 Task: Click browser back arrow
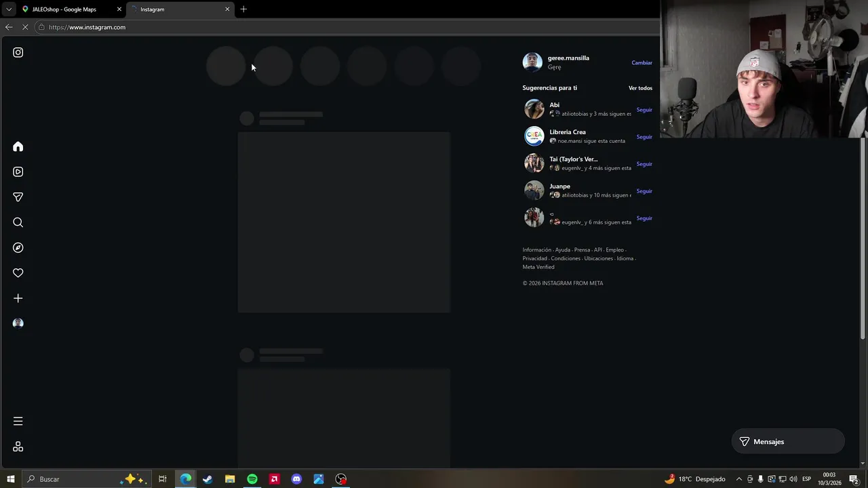pos(9,27)
